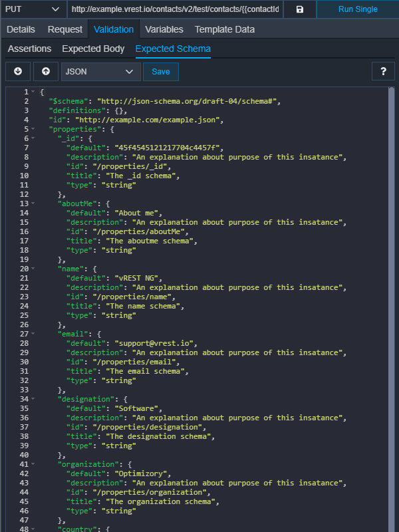
Task: Click the default value "45f4545121217704c4457f"
Action: (167, 148)
